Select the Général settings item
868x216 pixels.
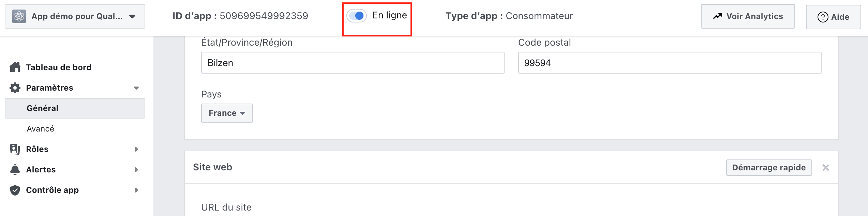pos(75,108)
